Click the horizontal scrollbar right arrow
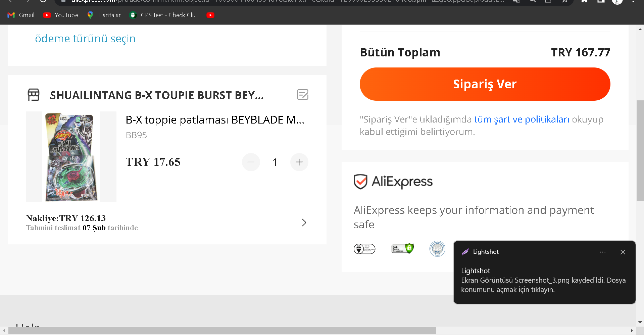Viewport: 644px width, 335px height. pos(632,331)
